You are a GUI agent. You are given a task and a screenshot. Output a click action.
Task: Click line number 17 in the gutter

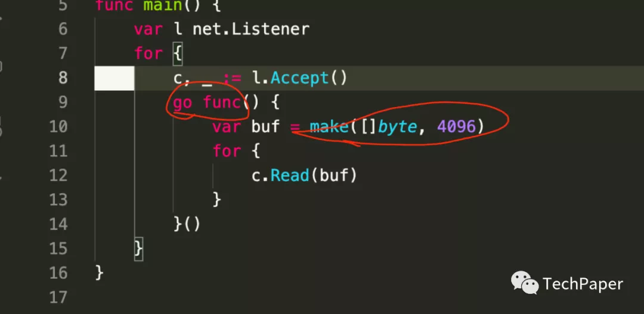coord(58,297)
